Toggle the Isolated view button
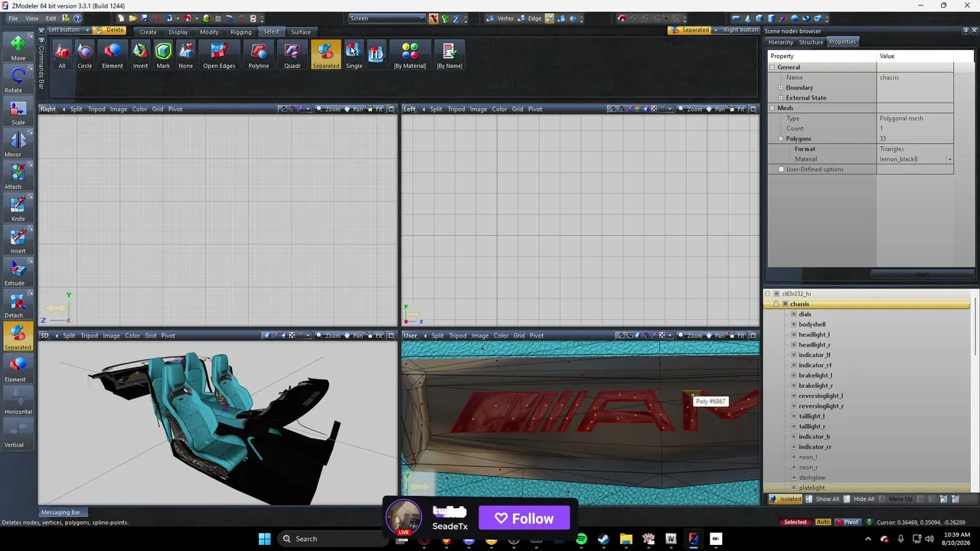 click(x=786, y=499)
